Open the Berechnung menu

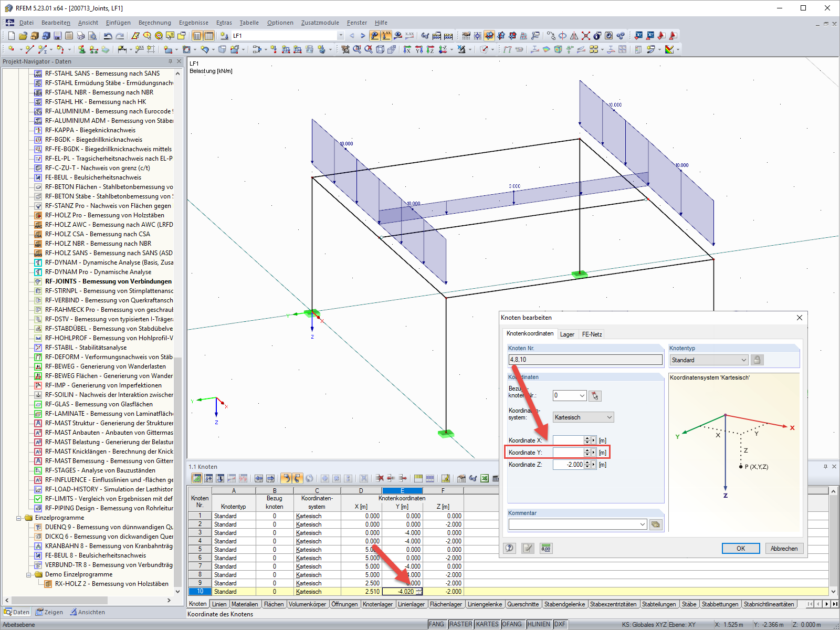154,23
